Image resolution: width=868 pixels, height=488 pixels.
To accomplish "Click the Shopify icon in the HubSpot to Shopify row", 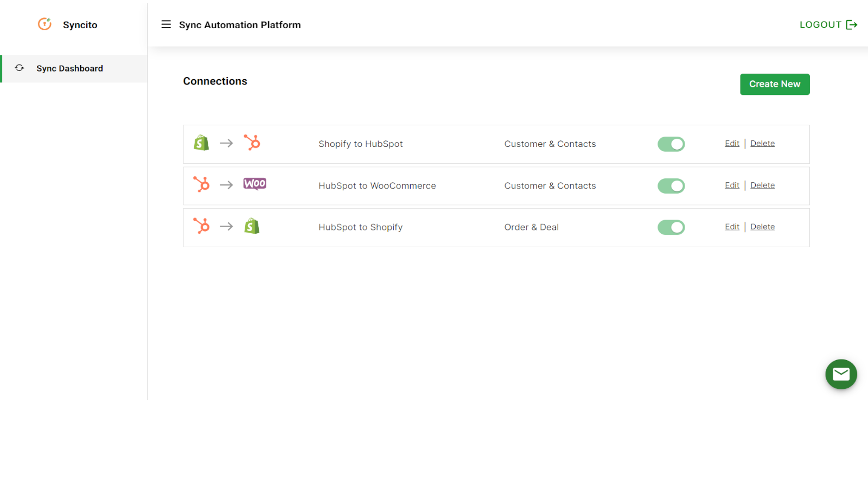I will 253,226.
